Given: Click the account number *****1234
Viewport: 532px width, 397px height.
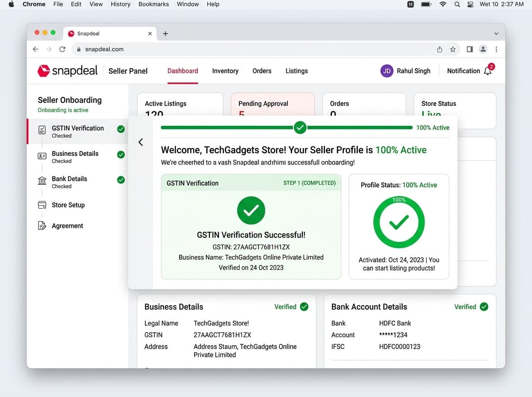Looking at the screenshot, I should [393, 335].
